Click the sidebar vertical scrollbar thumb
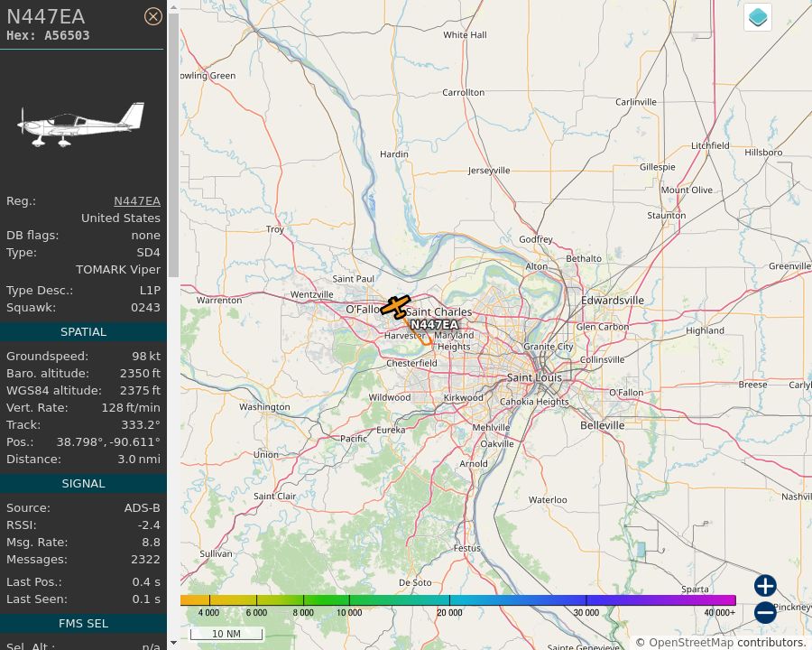Image resolution: width=812 pixels, height=650 pixels. click(173, 145)
